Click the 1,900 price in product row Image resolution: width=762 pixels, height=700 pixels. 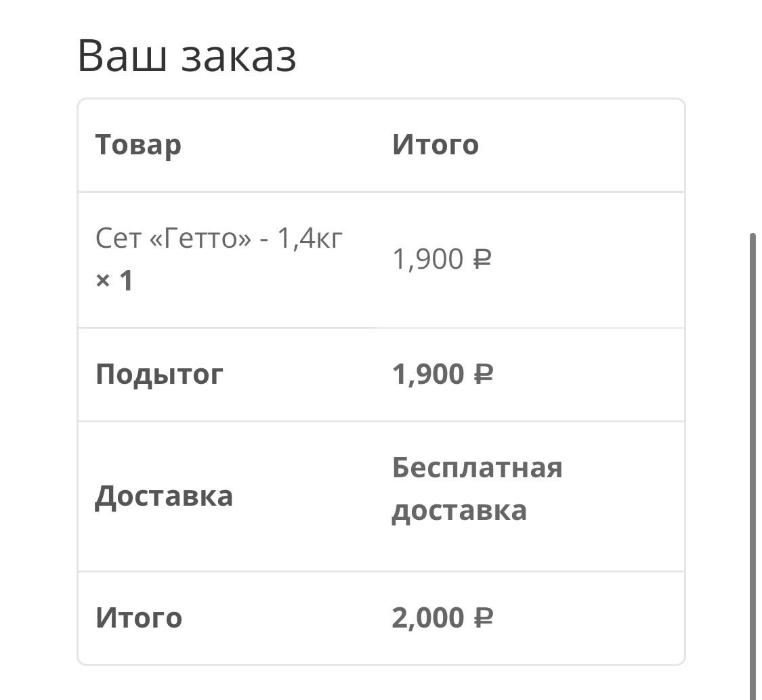click(427, 259)
